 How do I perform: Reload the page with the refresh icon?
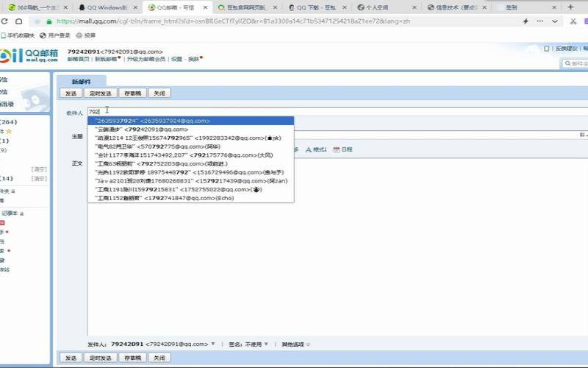point(4,21)
